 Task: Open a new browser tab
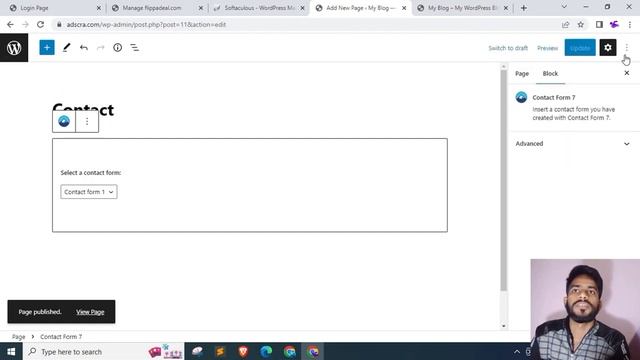point(524,8)
